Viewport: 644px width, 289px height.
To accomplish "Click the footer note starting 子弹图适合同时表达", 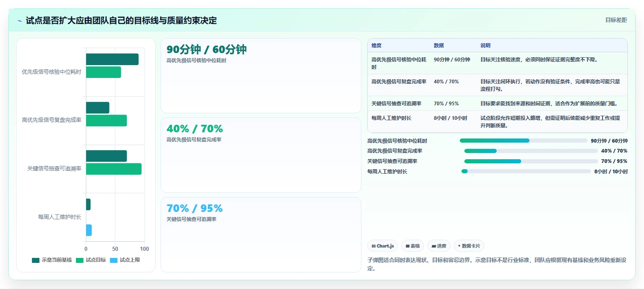I will click(497, 264).
